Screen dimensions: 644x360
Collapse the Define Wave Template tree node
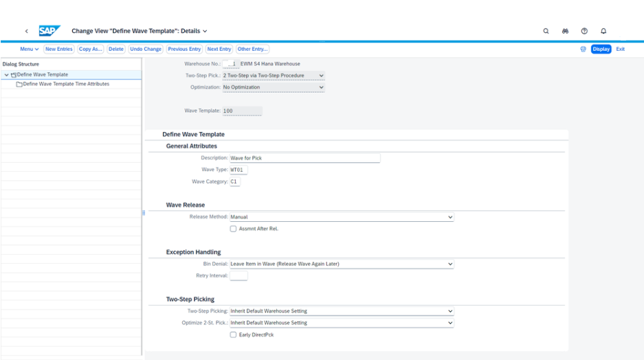[6, 75]
